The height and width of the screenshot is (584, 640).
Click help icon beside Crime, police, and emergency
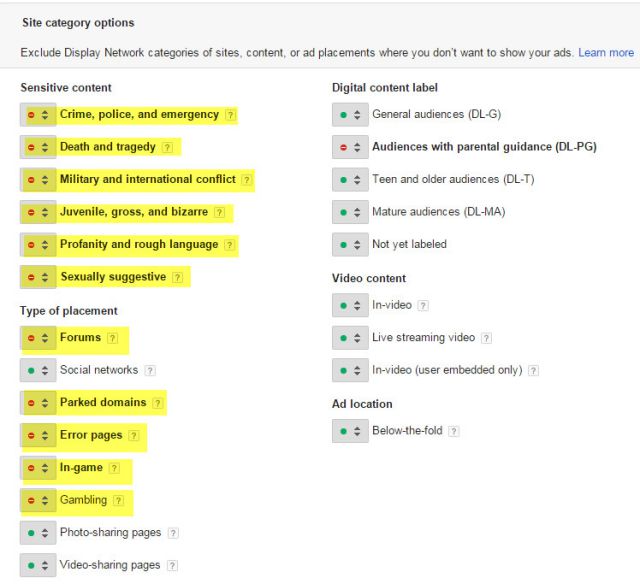[231, 115]
